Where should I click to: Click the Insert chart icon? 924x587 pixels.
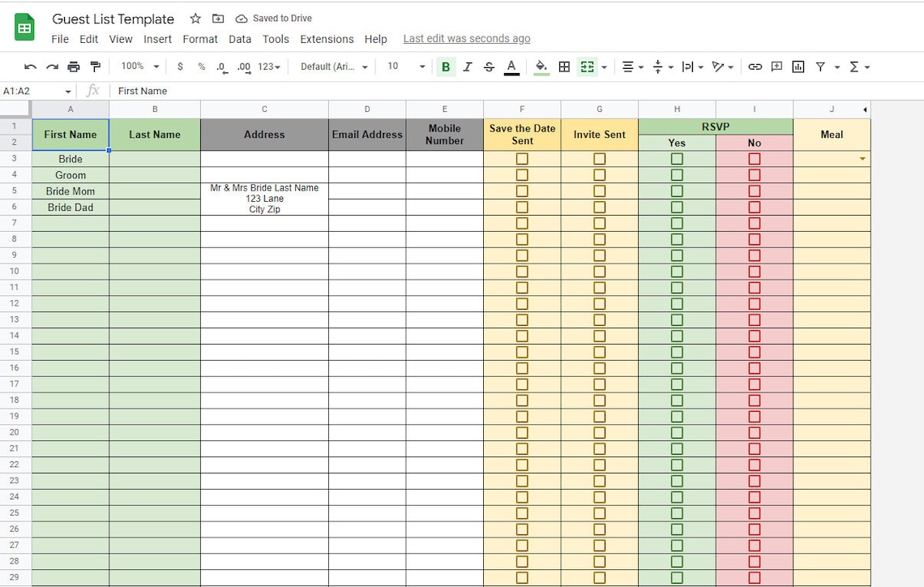[798, 66]
